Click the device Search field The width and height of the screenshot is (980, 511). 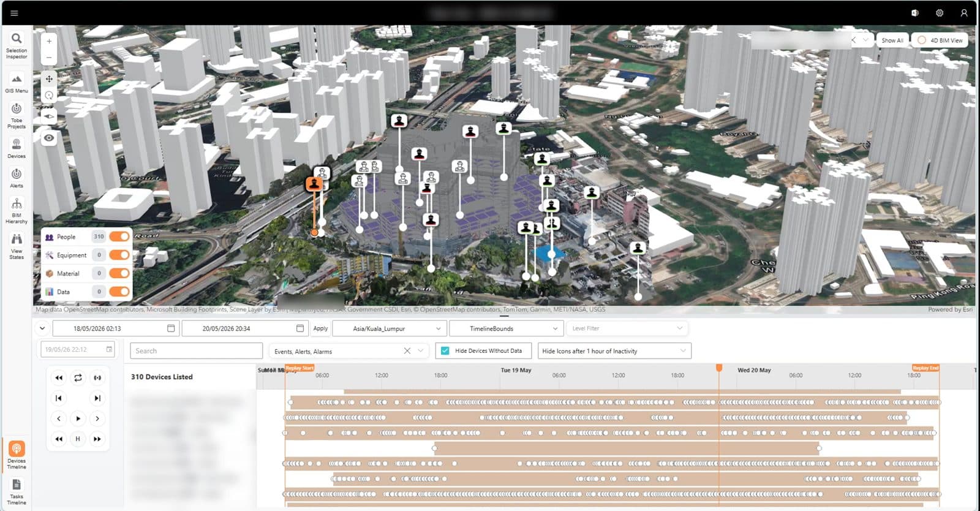coord(196,350)
